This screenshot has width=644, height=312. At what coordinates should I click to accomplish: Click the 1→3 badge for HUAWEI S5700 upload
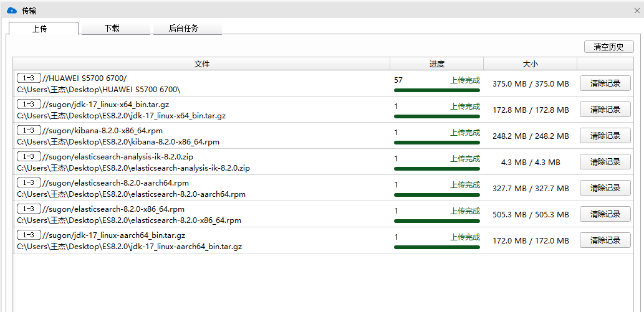pos(29,78)
